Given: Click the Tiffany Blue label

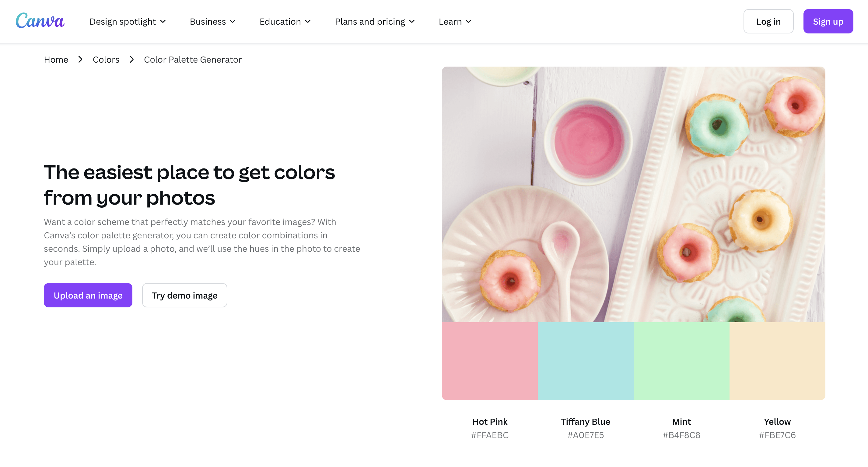Looking at the screenshot, I should pyautogui.click(x=586, y=421).
